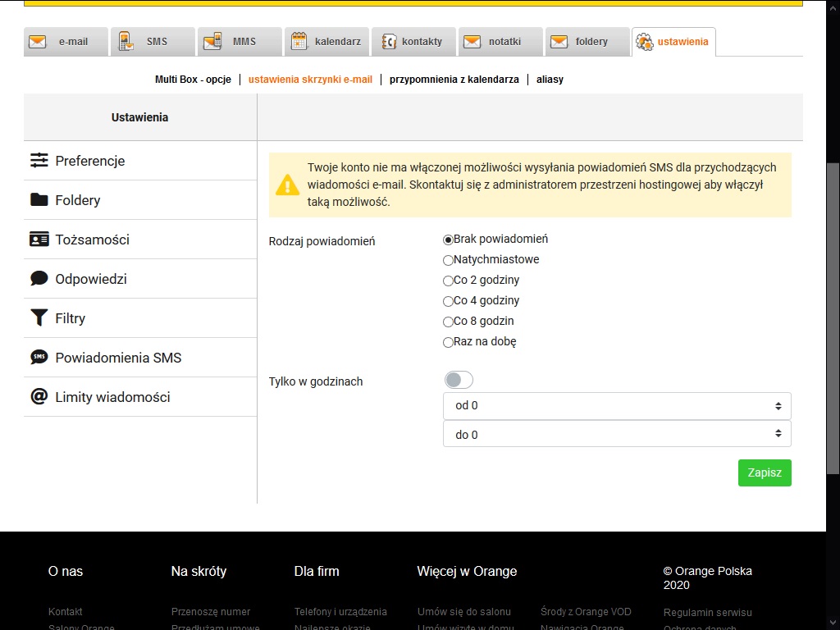Open Tożsamości via its ID card icon
This screenshot has height=630, width=840.
click(39, 240)
